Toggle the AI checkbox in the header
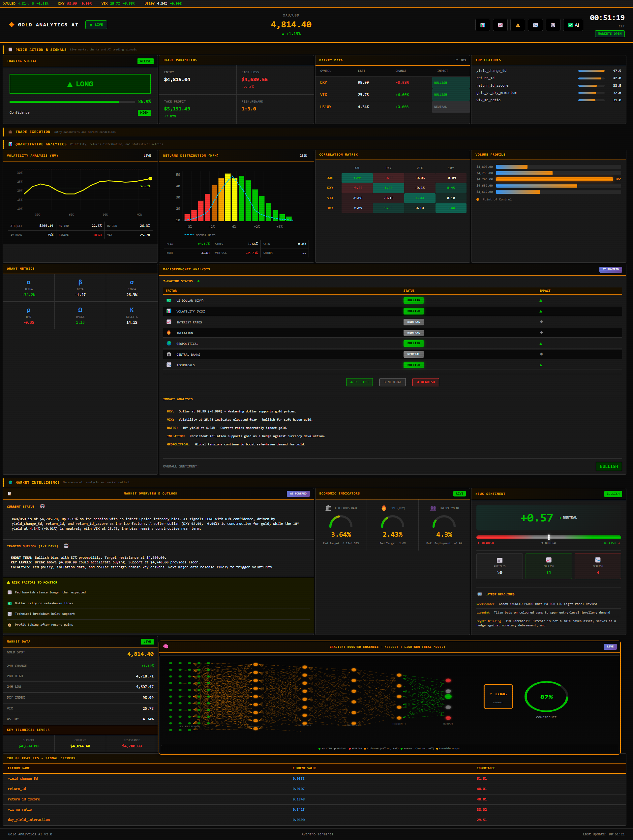The image size is (633, 840). click(573, 25)
